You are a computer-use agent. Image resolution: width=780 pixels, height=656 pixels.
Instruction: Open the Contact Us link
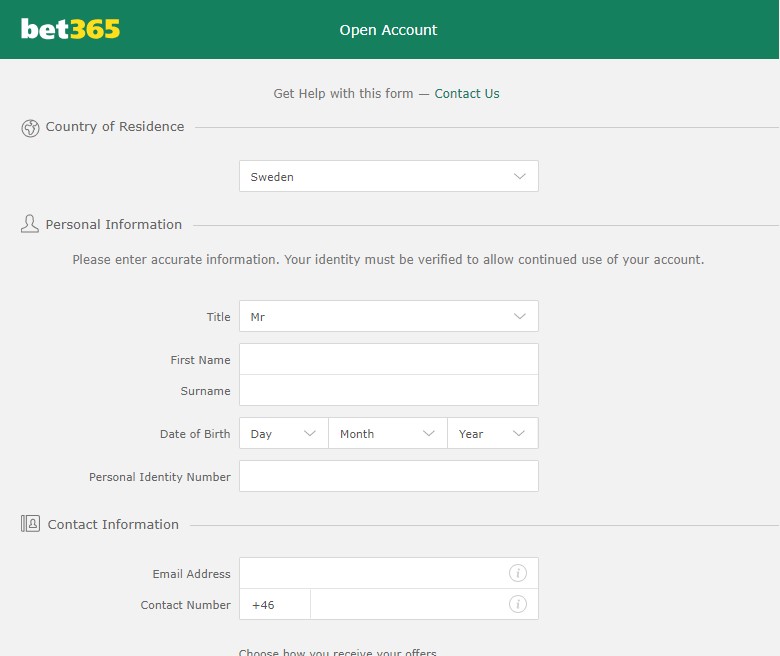coord(467,94)
